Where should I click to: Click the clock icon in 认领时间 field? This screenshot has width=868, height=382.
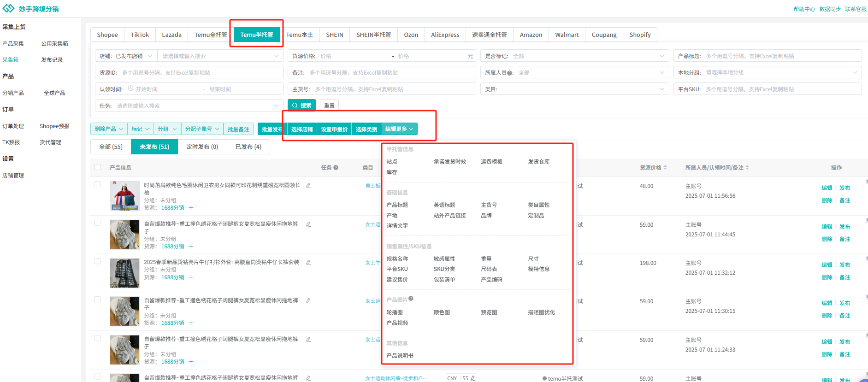point(130,88)
